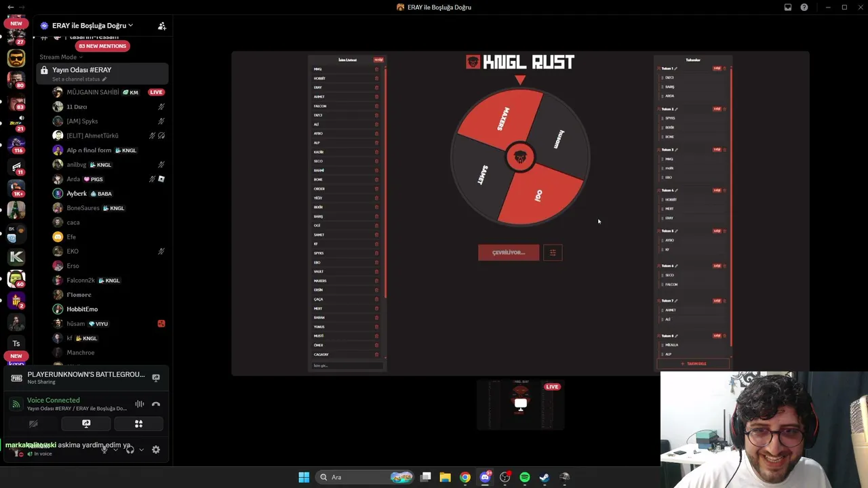Image resolution: width=868 pixels, height=488 pixels.
Task: Toggle the camera on button
Action: click(x=33, y=424)
